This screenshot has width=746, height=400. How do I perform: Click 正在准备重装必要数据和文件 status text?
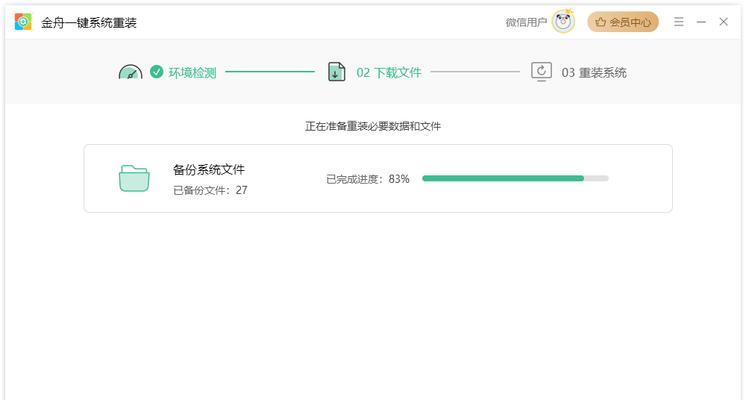[x=373, y=126]
